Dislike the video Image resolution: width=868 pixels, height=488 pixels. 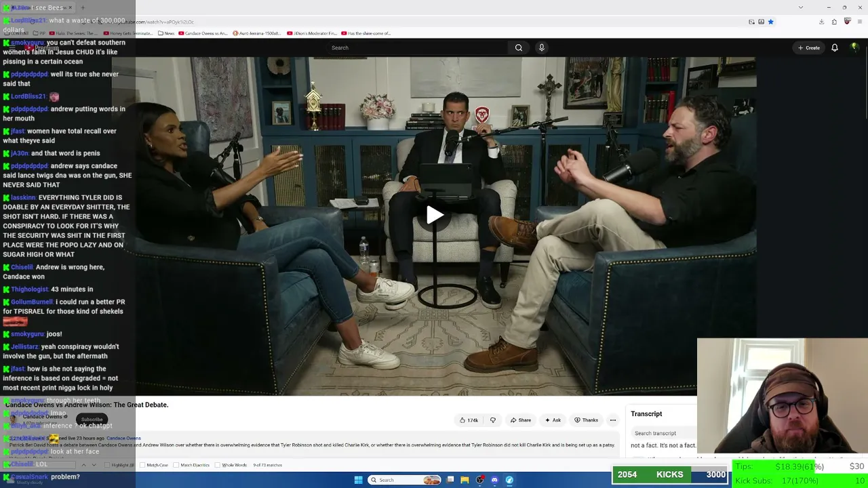coord(493,420)
